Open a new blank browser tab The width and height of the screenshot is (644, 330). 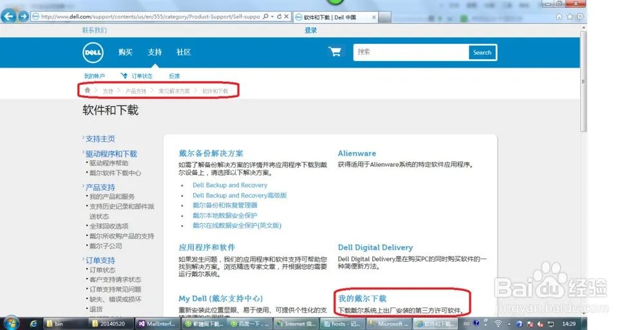pyautogui.click(x=384, y=17)
